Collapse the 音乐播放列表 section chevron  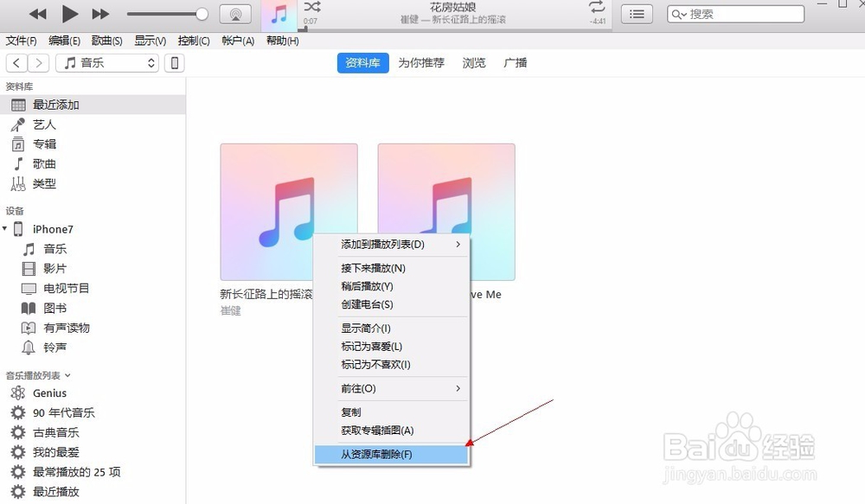[67, 375]
